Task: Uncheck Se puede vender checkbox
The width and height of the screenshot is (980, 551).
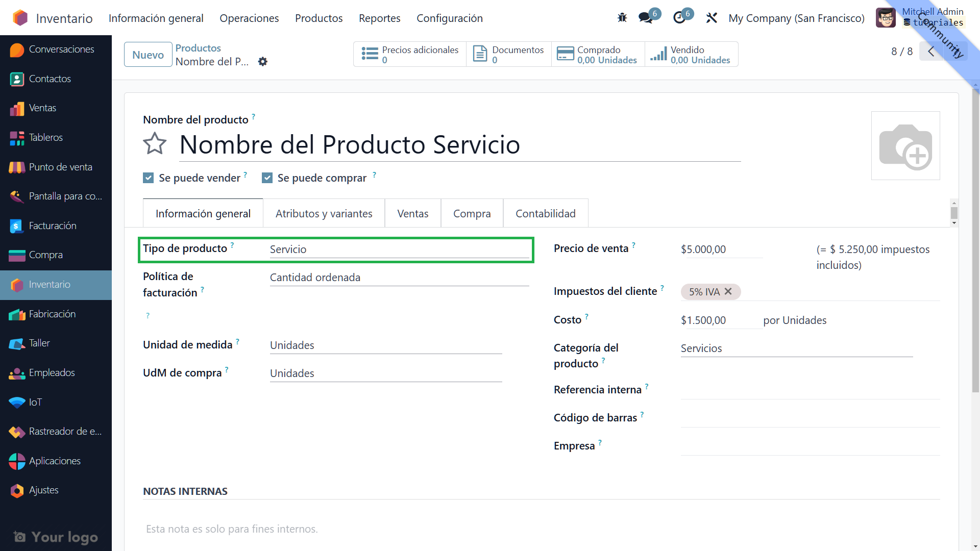Action: click(149, 178)
